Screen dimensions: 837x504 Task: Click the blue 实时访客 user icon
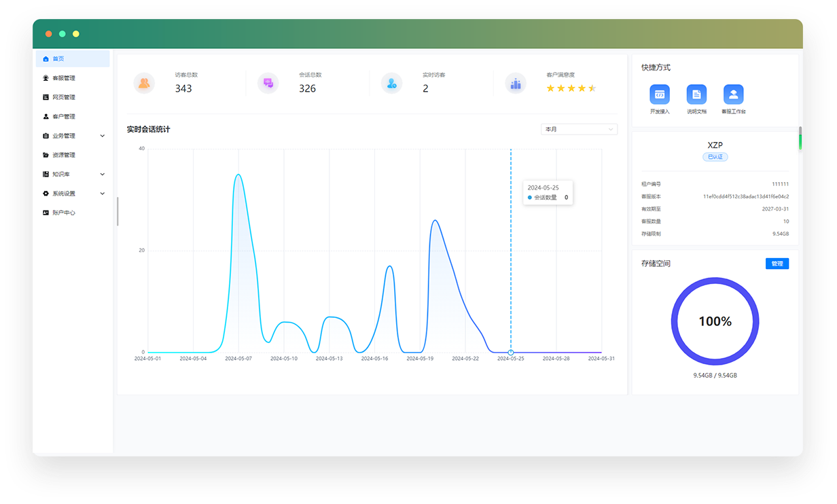tap(391, 84)
